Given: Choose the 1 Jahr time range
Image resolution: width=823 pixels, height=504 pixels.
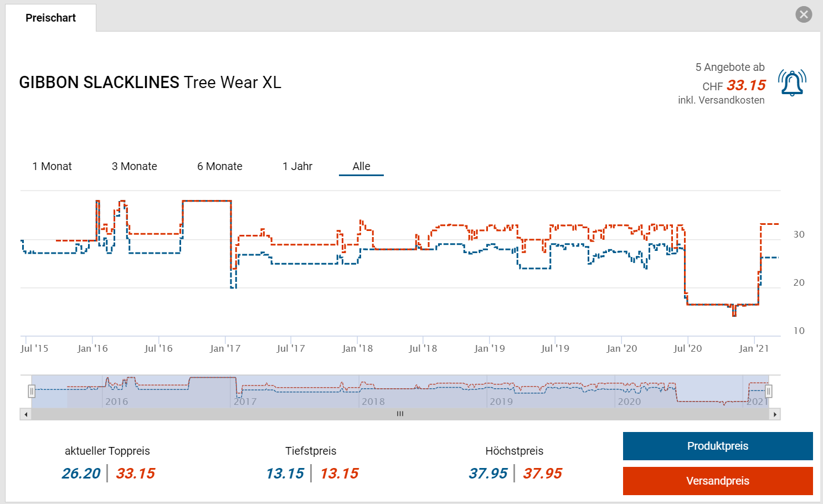Looking at the screenshot, I should (x=297, y=167).
